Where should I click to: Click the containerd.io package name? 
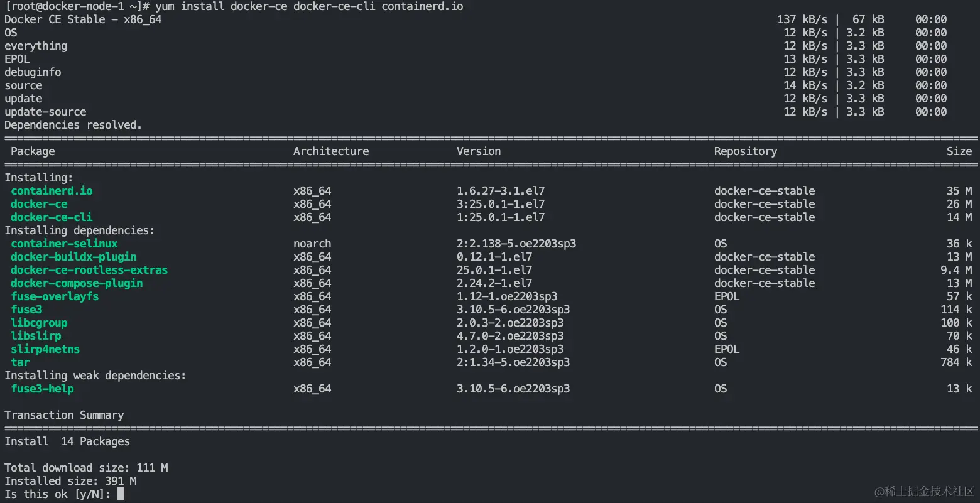52,190
